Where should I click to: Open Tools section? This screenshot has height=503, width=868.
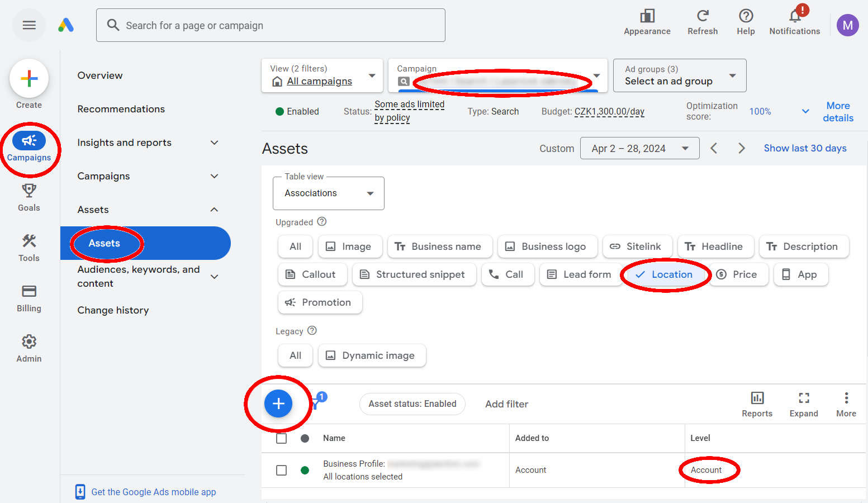[29, 248]
